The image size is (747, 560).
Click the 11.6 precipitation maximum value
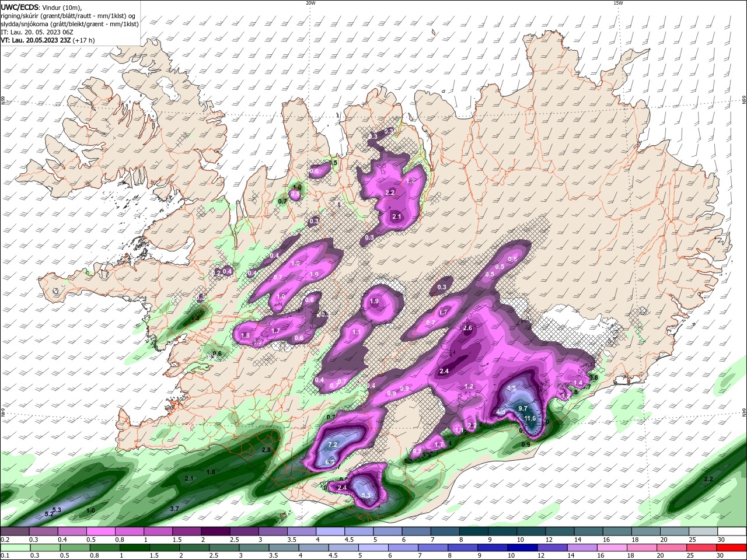coord(530,418)
